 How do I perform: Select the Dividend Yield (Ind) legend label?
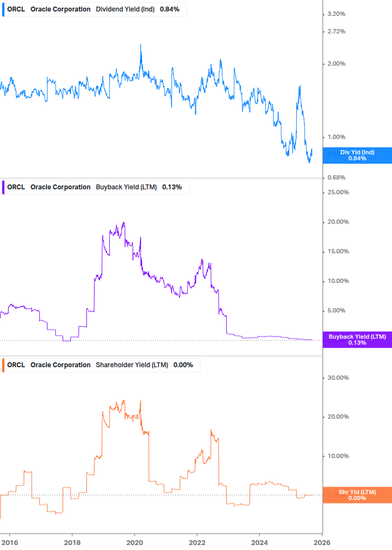[x=125, y=9]
